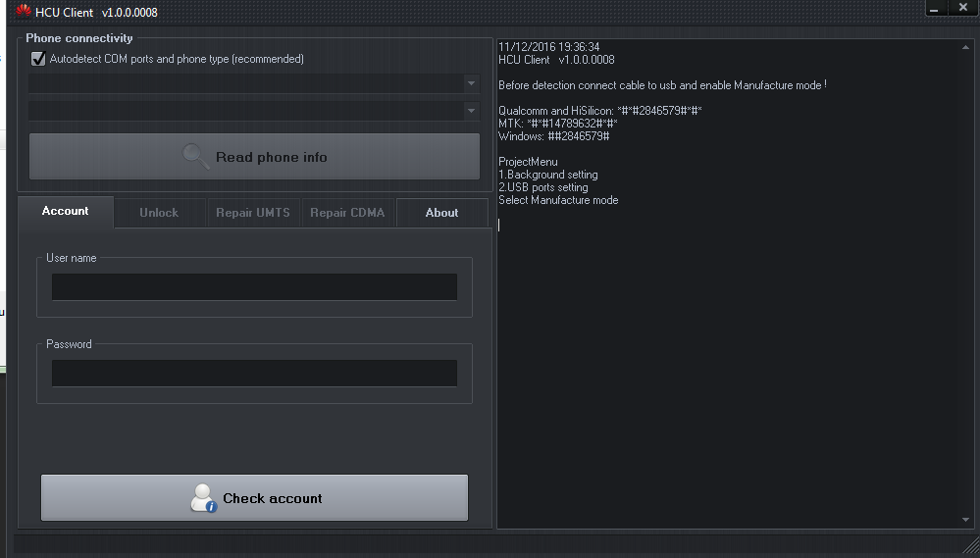Screen dimensions: 980x558
Task: Click the Huawei logo in title bar
Action: click(24, 11)
